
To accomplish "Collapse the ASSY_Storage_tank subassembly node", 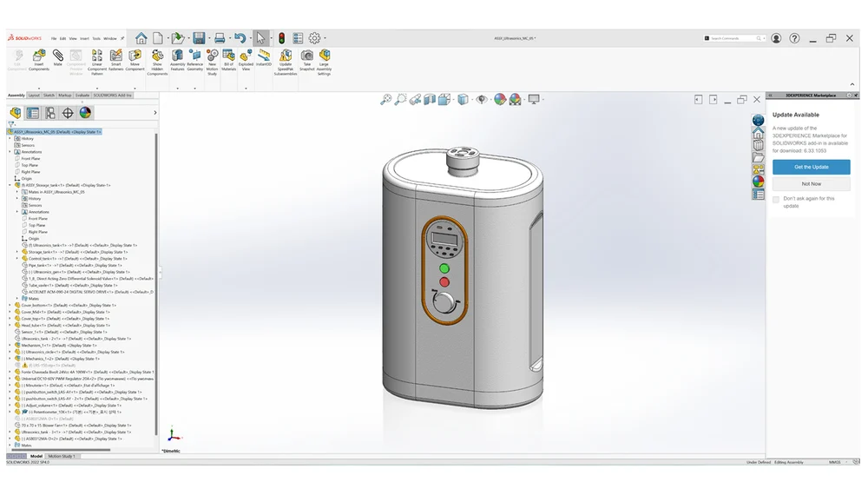I will coord(10,185).
